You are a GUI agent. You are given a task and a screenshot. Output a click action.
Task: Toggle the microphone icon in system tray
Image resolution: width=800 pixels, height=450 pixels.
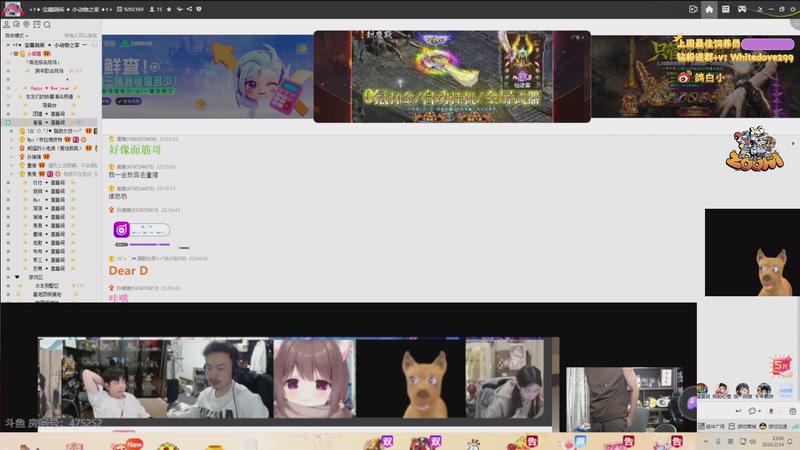(718, 441)
